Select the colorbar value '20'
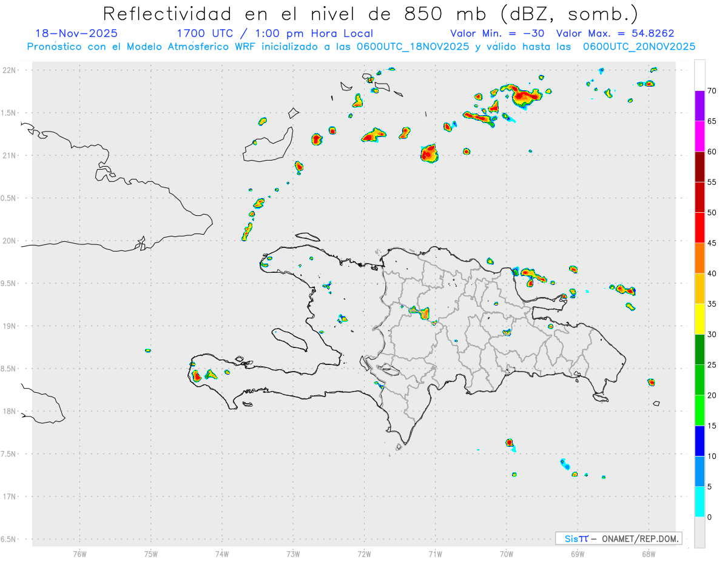The height and width of the screenshot is (562, 728). click(x=712, y=395)
